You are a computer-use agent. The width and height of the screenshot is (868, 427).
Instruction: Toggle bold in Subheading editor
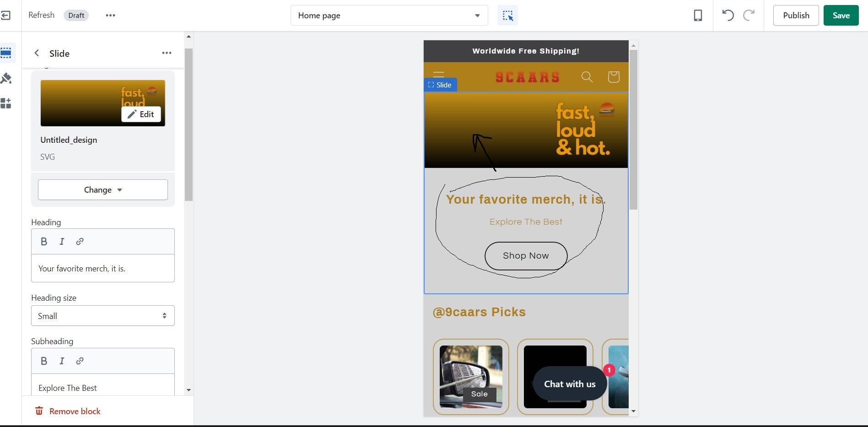click(x=44, y=361)
